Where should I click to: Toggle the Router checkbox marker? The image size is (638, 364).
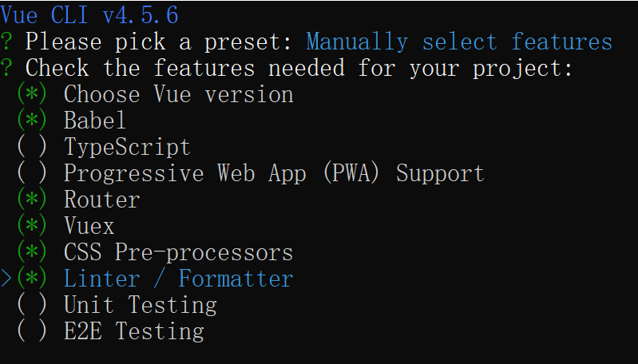[x=32, y=200]
